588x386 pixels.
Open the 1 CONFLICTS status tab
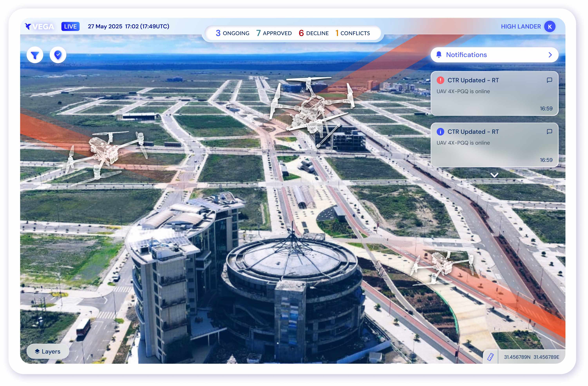click(x=353, y=33)
